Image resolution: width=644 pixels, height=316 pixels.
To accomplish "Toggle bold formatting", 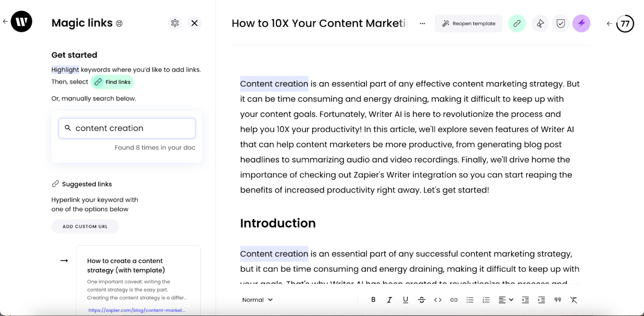I will (x=374, y=300).
